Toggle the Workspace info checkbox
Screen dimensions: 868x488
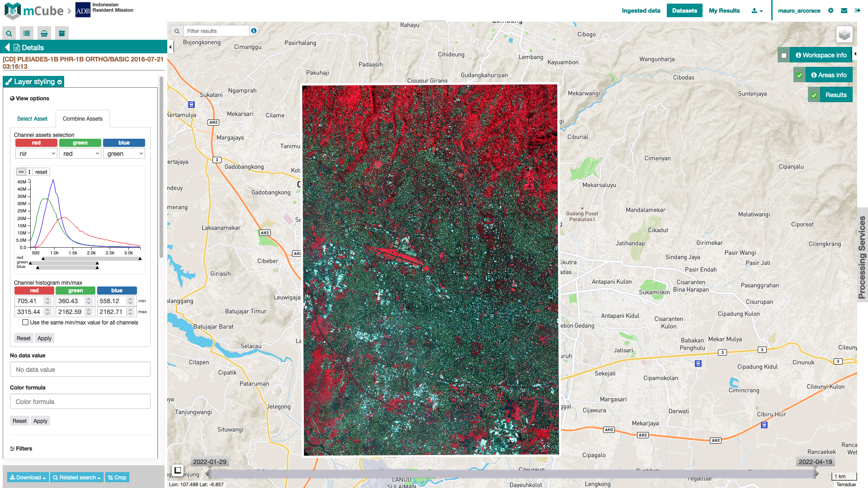(784, 55)
